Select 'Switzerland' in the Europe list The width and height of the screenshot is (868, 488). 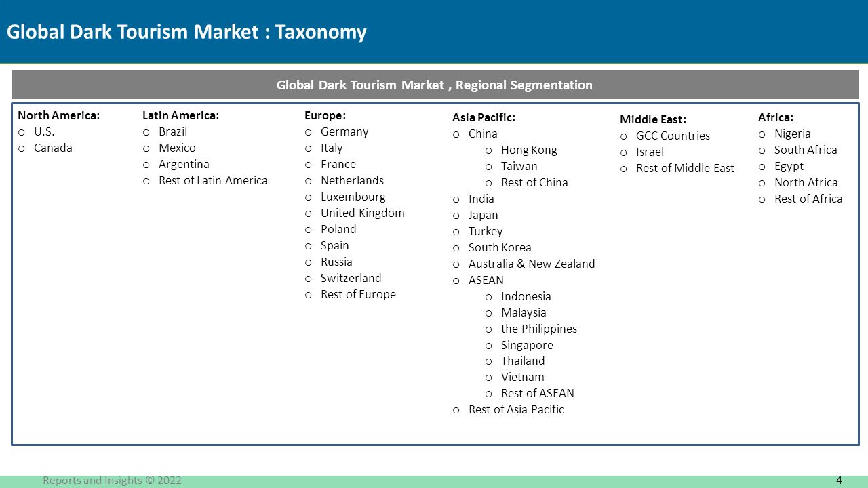point(351,278)
